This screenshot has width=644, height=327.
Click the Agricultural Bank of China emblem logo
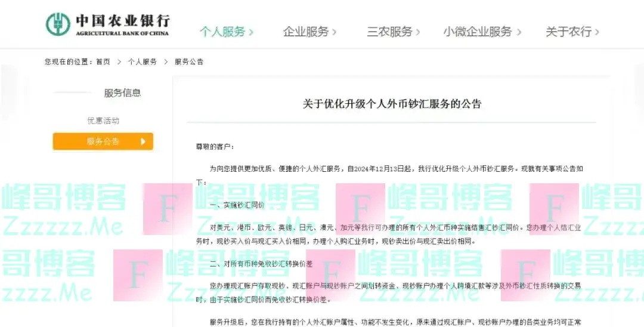tap(58, 24)
